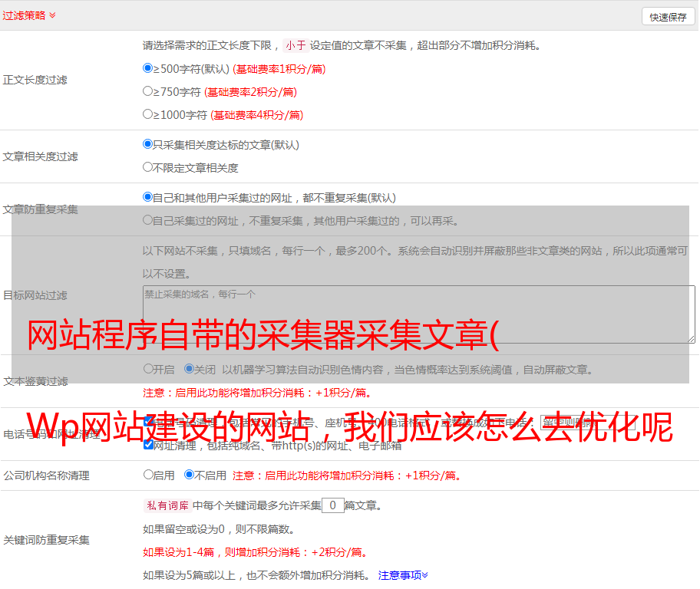Image resolution: width=700 pixels, height=589 pixels.
Task: Turn on 文本鉴黄过滤 with 开启
Action: point(148,369)
